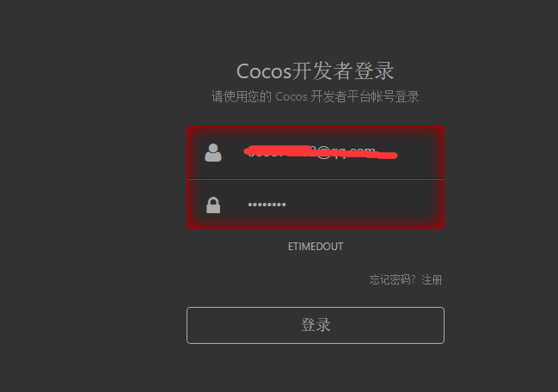Click the 开发者平台帐号 text in the subtitle

click(x=353, y=96)
